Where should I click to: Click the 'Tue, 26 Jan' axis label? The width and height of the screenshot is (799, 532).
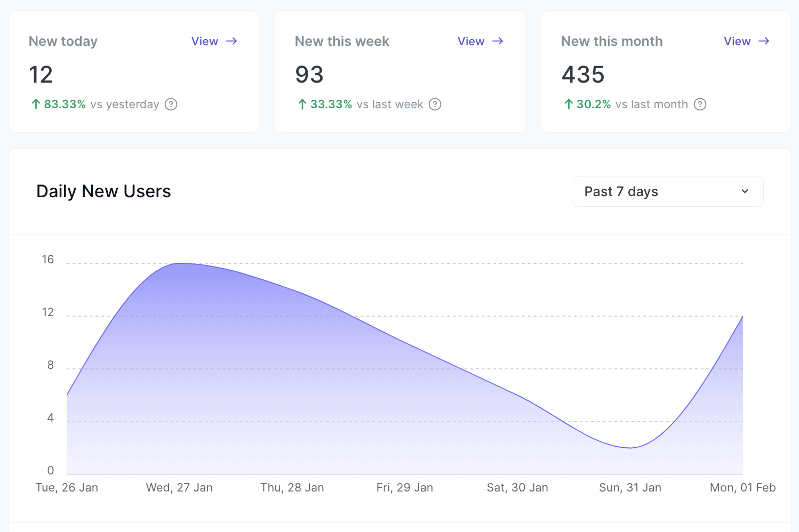point(67,488)
